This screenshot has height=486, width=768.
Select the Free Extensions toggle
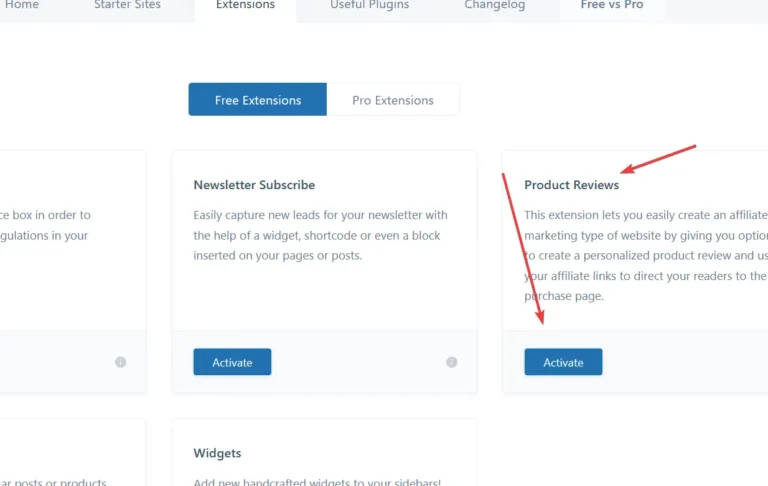point(258,100)
